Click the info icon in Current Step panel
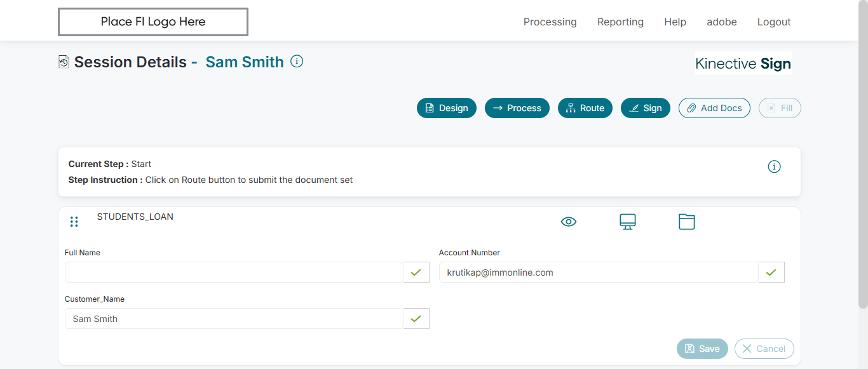Viewport: 868px width, 369px height. (774, 166)
